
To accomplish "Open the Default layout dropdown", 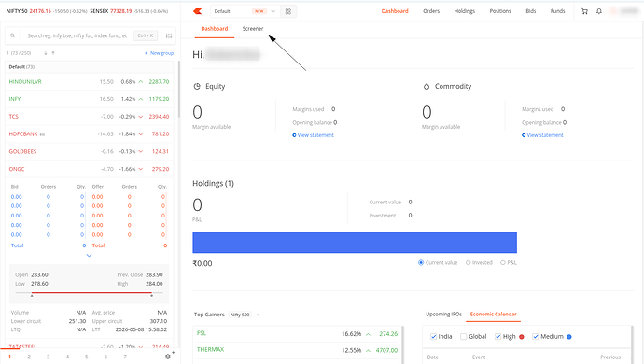I will click(x=245, y=11).
